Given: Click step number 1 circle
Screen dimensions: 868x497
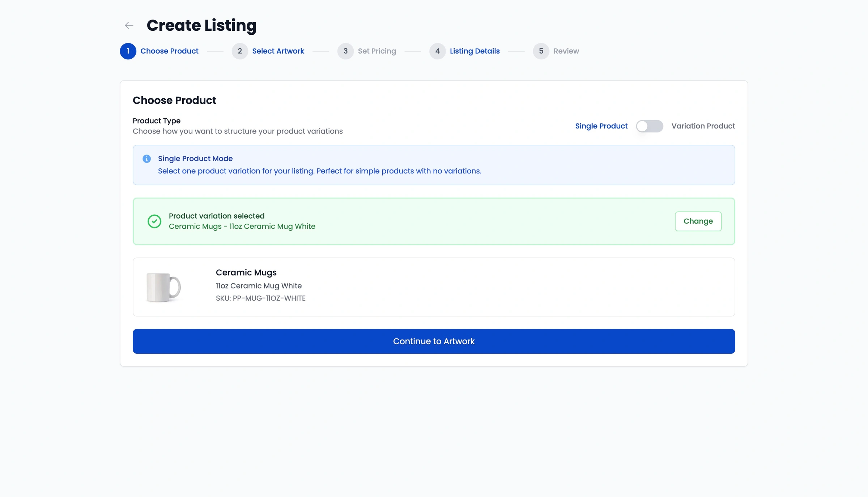Looking at the screenshot, I should pos(128,51).
